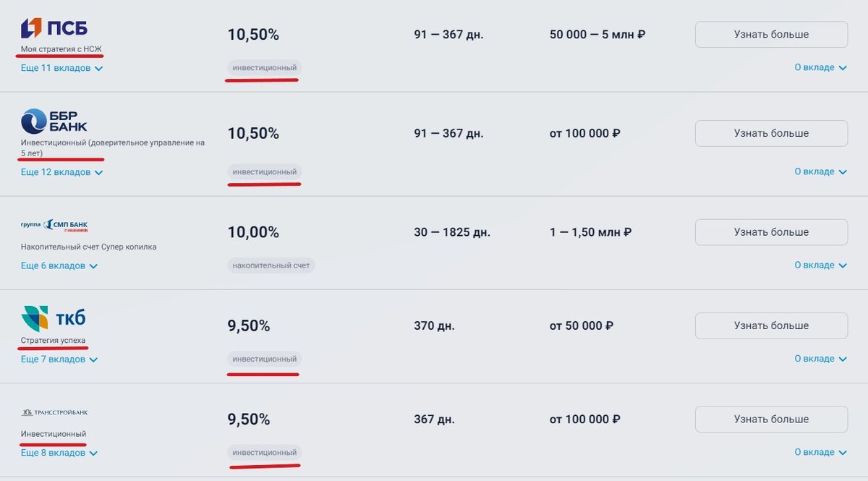Image resolution: width=868 pixels, height=481 pixels.
Task: Open "О вкладе" details for ПСБ
Action: [820, 67]
